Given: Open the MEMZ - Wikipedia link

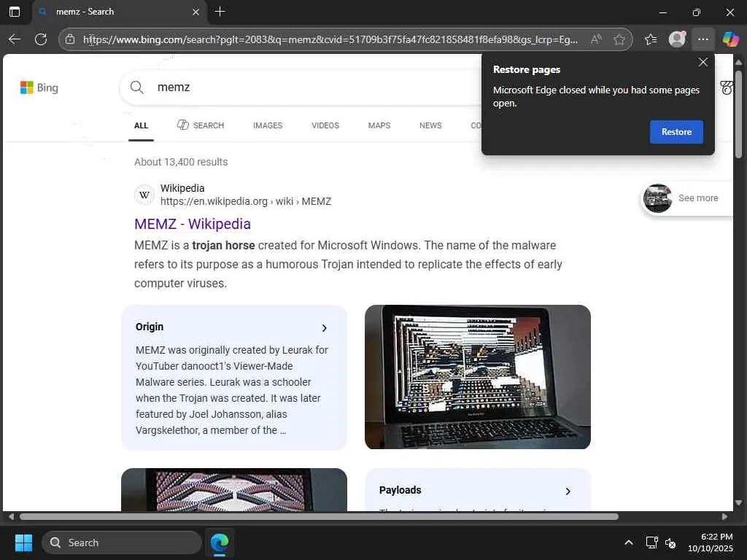Looking at the screenshot, I should point(193,224).
